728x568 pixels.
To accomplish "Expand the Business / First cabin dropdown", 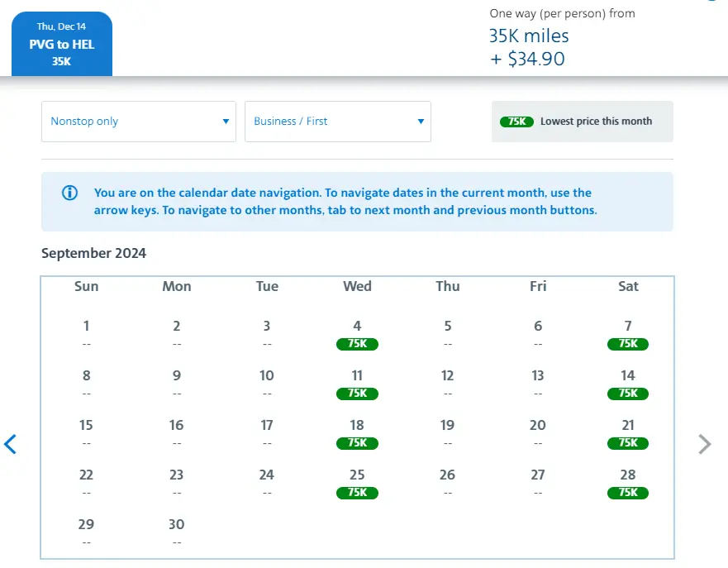I will (x=338, y=122).
